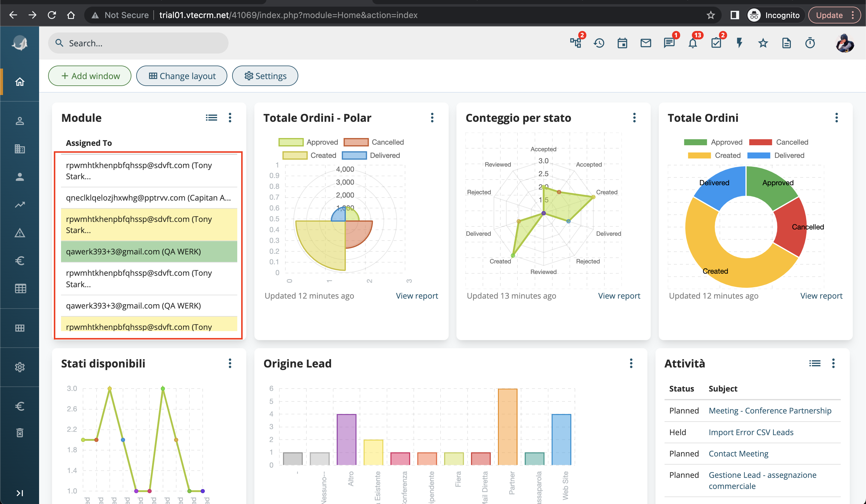Click the Change layout button
The width and height of the screenshot is (866, 504).
tap(182, 76)
